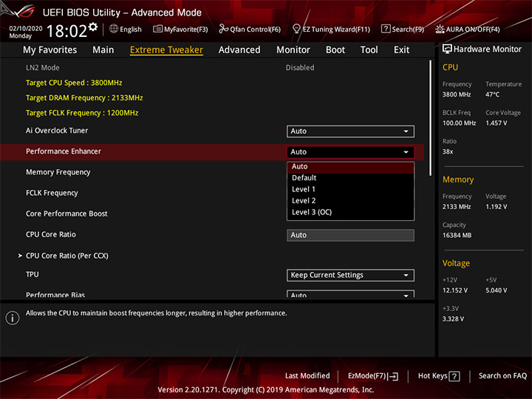
Task: Click +12V reading 12.152 V
Action: [455, 290]
